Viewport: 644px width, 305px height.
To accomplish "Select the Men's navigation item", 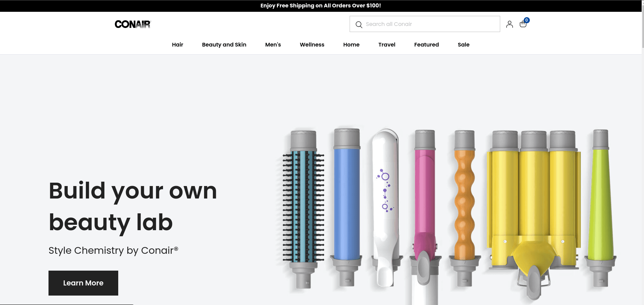I will (273, 45).
